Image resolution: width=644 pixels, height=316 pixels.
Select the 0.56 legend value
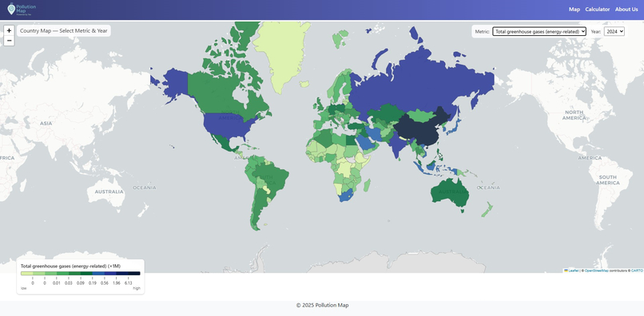(104, 283)
